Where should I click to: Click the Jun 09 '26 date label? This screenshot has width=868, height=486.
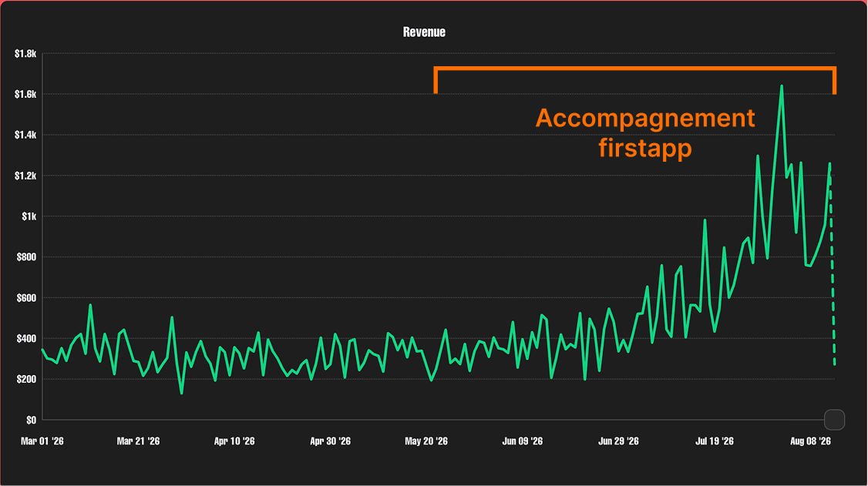click(x=523, y=441)
